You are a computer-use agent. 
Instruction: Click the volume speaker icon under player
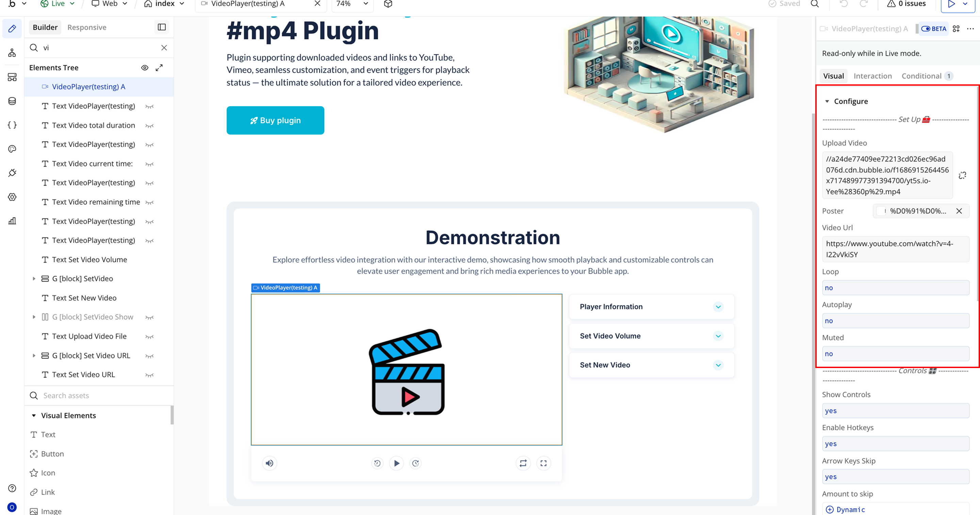tap(269, 463)
